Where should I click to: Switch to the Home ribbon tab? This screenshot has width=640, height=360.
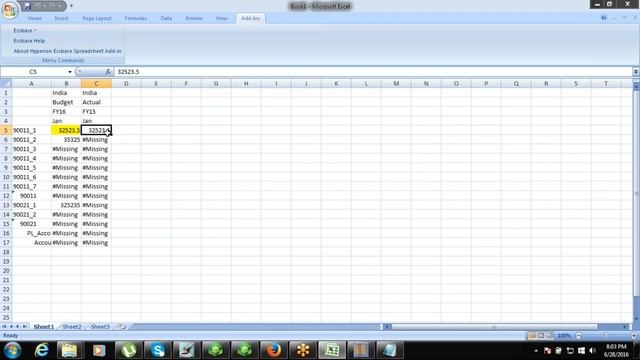(x=35, y=18)
